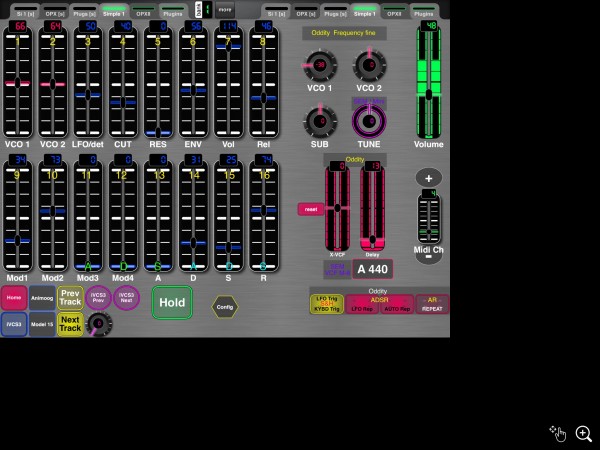
Task: Toggle the A 440 tuning tone button
Action: click(372, 269)
